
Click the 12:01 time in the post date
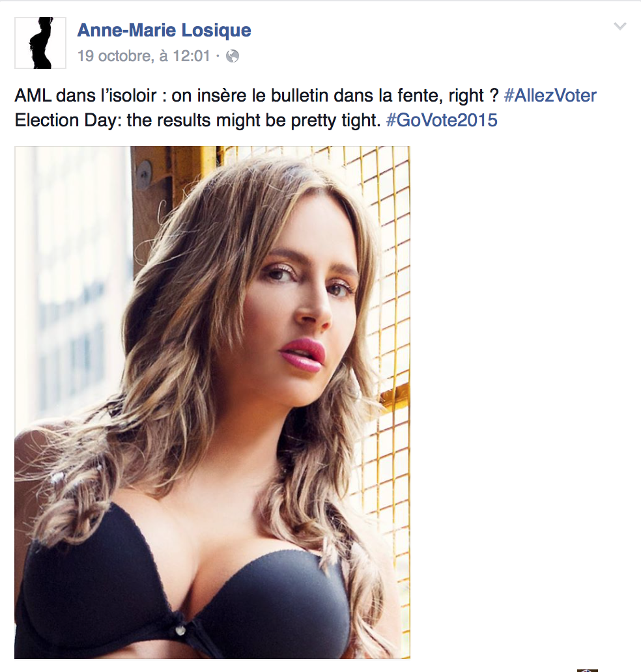pyautogui.click(x=192, y=56)
